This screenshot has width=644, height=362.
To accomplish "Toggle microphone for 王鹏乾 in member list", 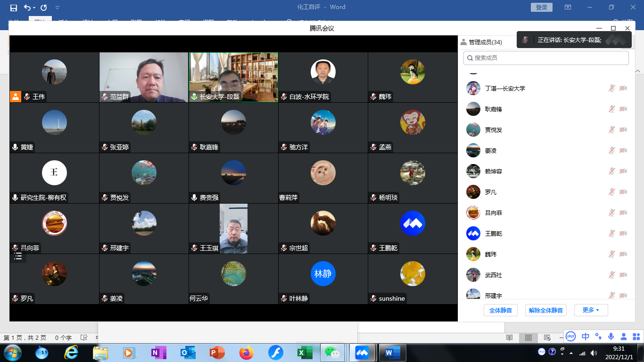I will (x=611, y=233).
